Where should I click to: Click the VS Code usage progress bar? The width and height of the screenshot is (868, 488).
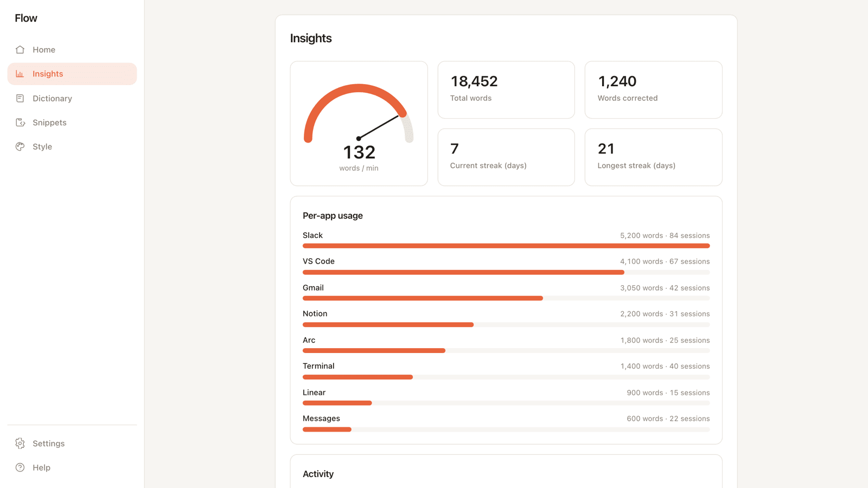[x=506, y=272]
